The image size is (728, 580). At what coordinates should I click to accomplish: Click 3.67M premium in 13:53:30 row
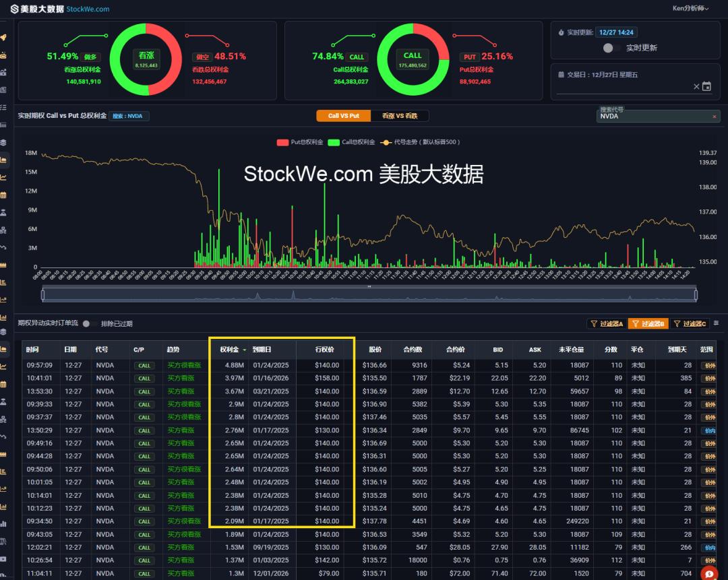[x=234, y=391]
